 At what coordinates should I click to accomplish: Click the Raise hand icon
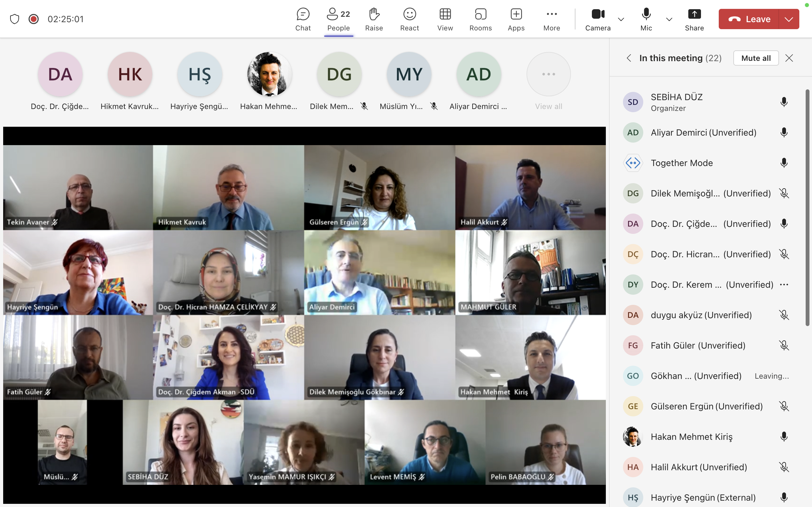374,19
